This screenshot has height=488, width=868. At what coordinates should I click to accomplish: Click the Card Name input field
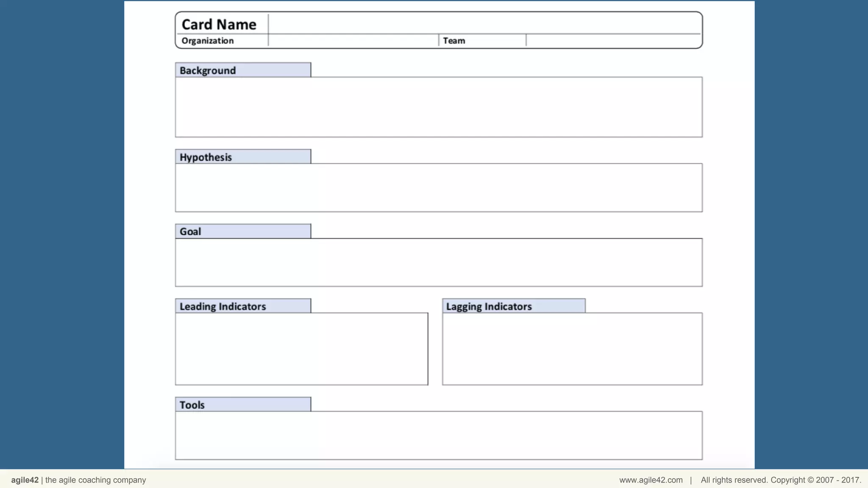coord(484,23)
